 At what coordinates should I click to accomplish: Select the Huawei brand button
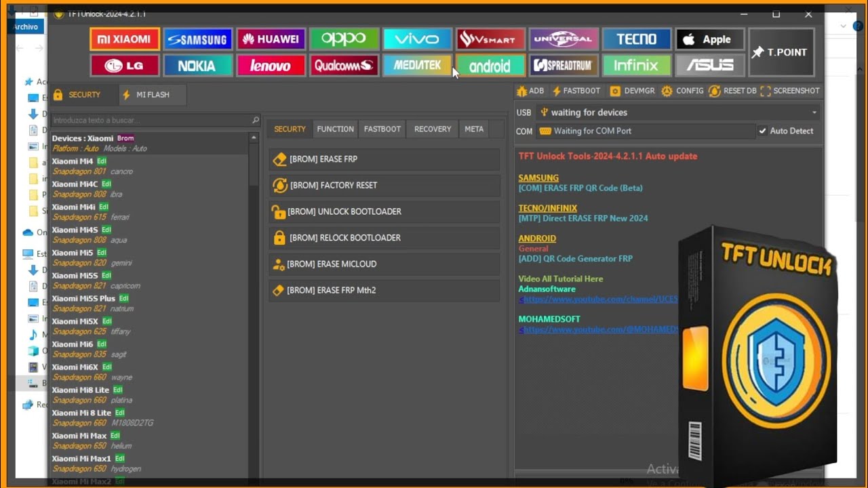[x=271, y=39]
